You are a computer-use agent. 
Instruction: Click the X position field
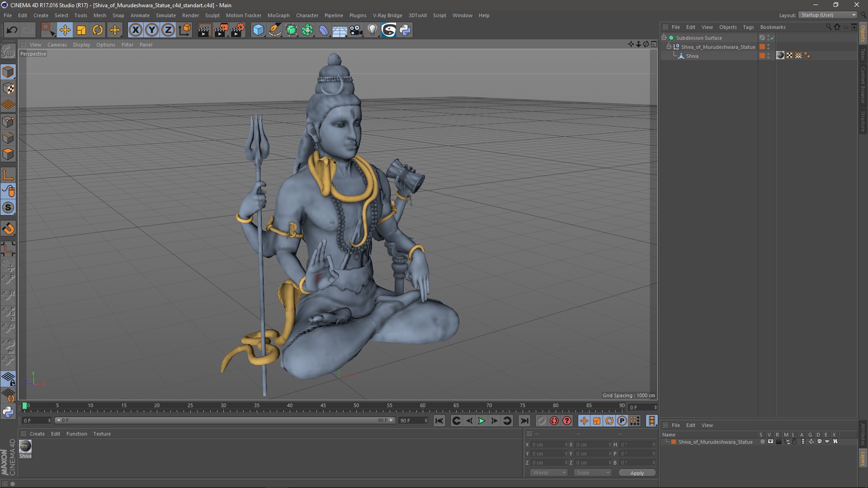549,445
